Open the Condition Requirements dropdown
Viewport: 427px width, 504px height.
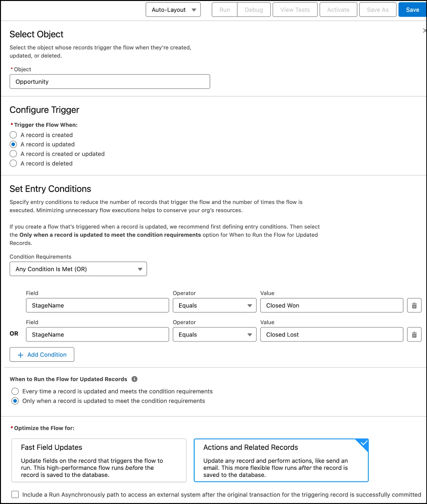click(78, 269)
